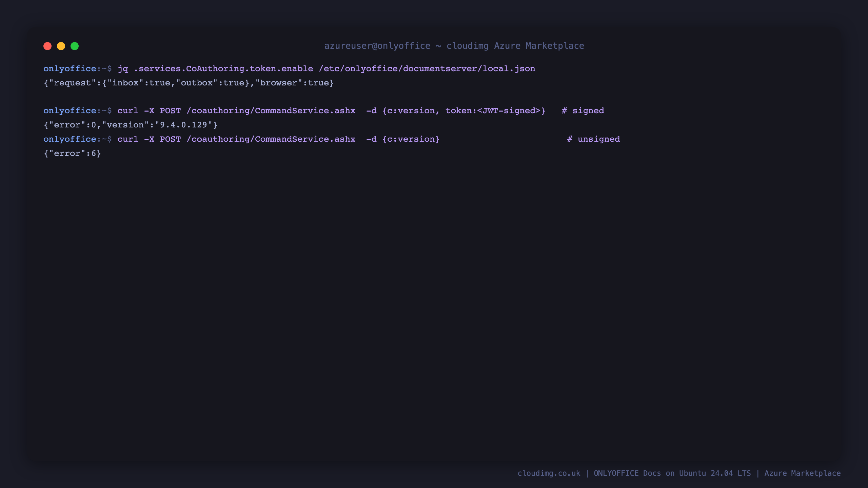This screenshot has height=488, width=868.
Task: Click the green maximize window dot
Action: (75, 46)
